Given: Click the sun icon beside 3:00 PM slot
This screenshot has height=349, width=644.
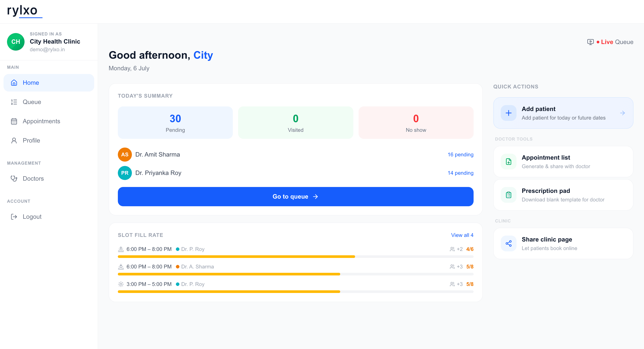Looking at the screenshot, I should (x=121, y=284).
